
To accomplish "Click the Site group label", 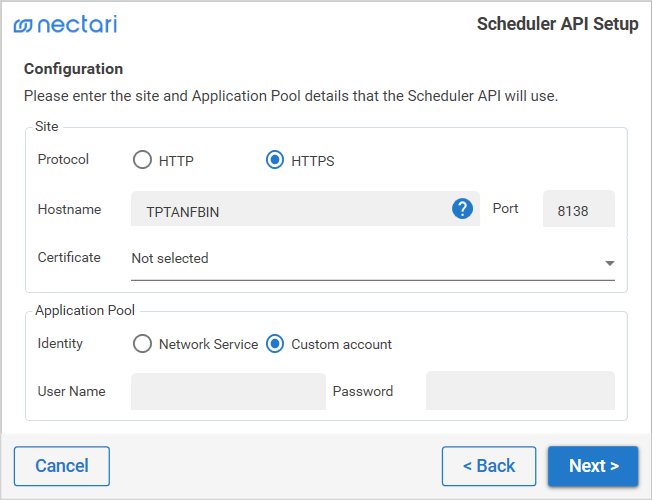I will (46, 127).
